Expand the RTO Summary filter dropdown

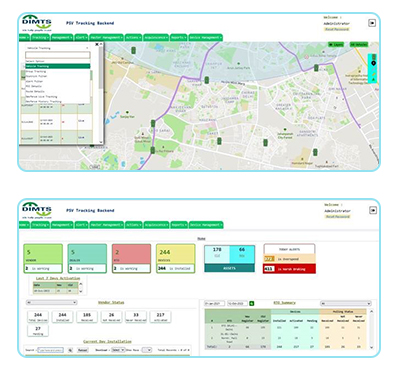point(346,303)
